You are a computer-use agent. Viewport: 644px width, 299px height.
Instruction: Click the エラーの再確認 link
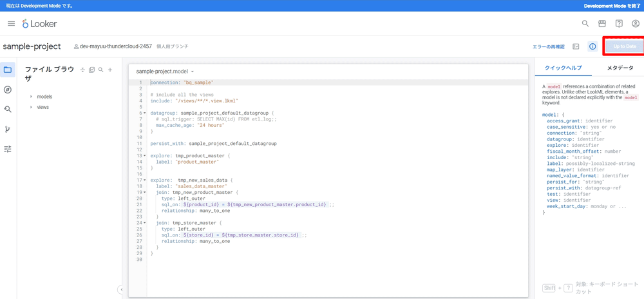click(548, 47)
